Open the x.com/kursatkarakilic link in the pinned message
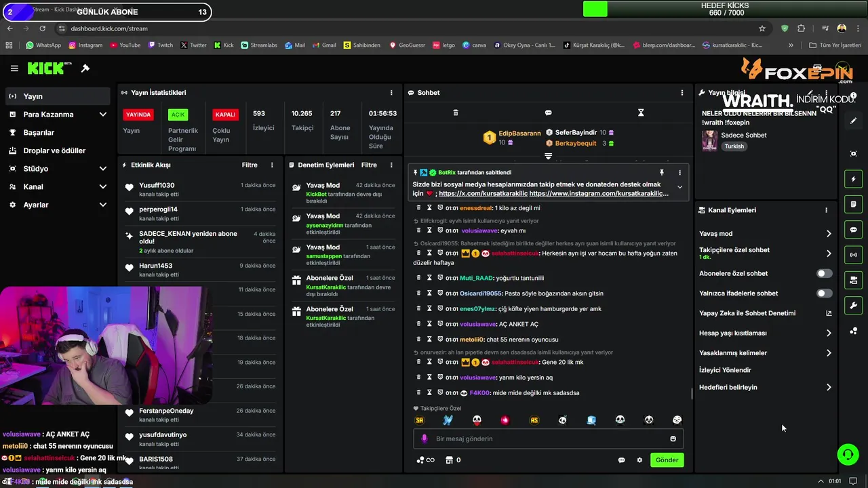The height and width of the screenshot is (488, 868). (x=483, y=193)
